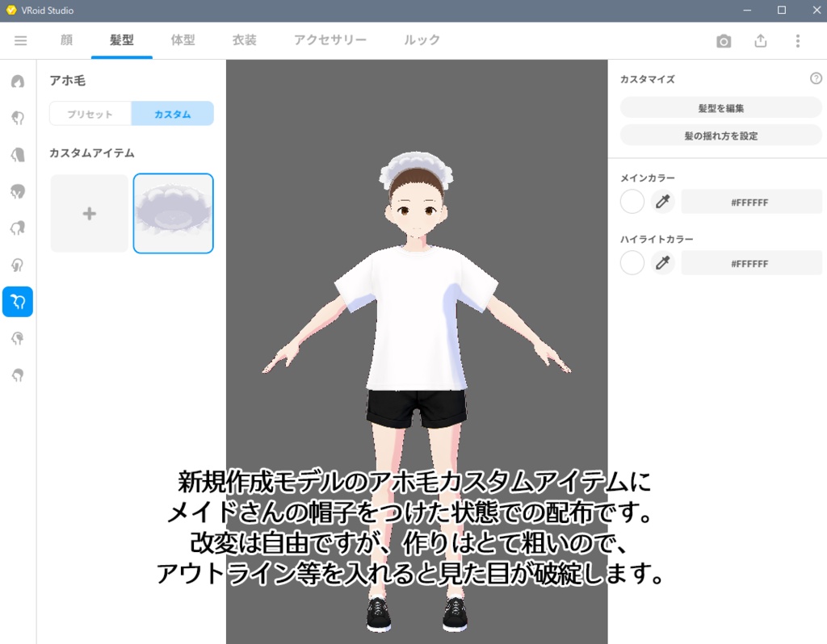Screen dimensions: 827x644
Task: Open 髪の揺れ方を設定 settings
Action: tap(720, 135)
